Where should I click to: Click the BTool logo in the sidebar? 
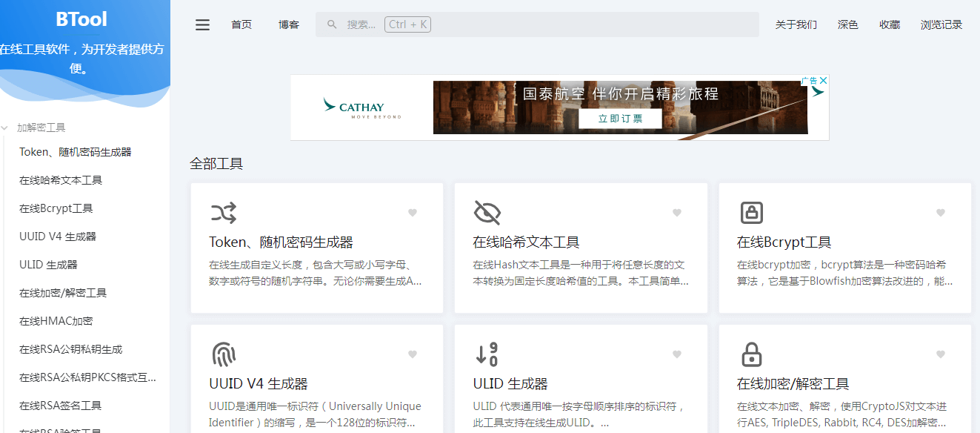click(x=81, y=19)
